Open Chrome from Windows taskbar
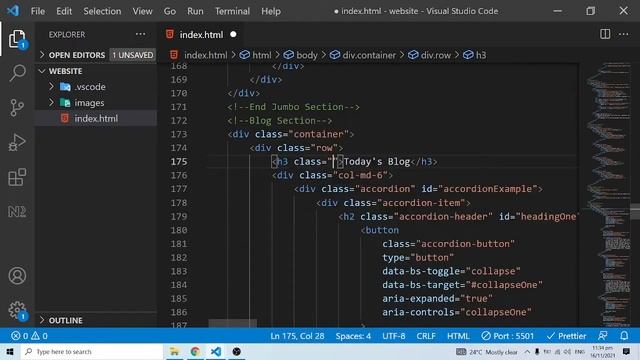Image resolution: width=640 pixels, height=360 pixels. pyautogui.click(x=195, y=351)
